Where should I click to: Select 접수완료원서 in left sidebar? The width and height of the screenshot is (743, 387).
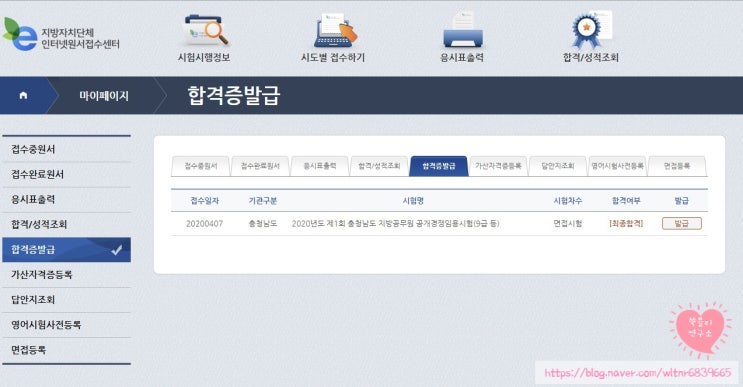[x=66, y=174]
